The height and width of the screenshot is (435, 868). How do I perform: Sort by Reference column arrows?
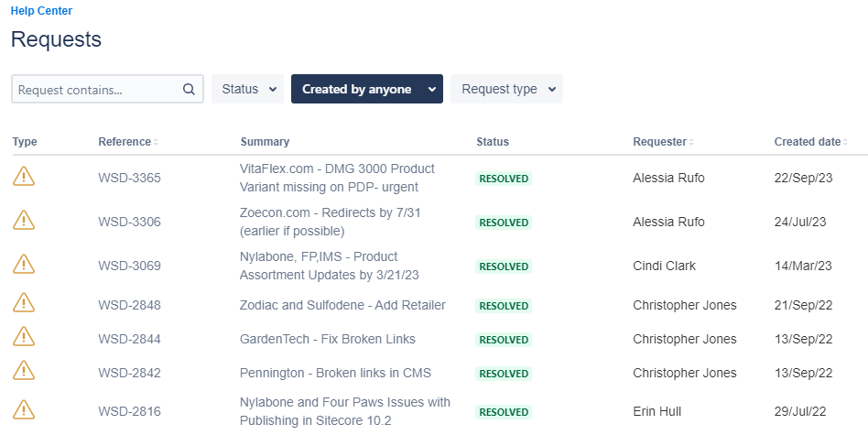(156, 142)
